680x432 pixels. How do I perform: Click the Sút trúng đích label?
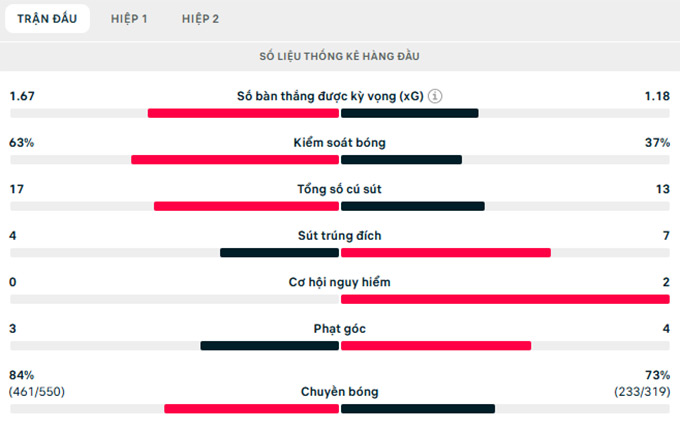pyautogui.click(x=340, y=236)
